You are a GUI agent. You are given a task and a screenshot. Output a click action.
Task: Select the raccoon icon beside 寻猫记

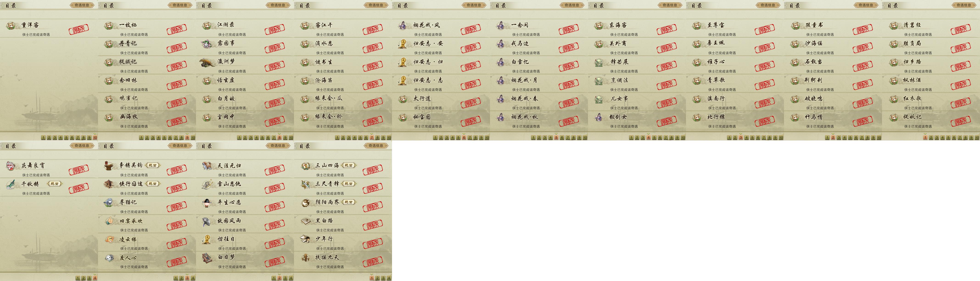tap(109, 202)
